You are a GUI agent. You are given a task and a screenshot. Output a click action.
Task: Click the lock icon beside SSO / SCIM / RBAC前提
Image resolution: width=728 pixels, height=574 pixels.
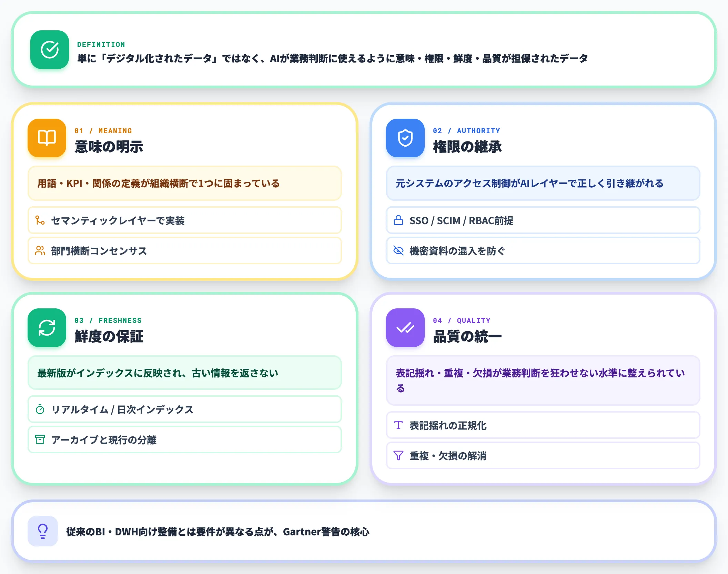click(x=398, y=220)
